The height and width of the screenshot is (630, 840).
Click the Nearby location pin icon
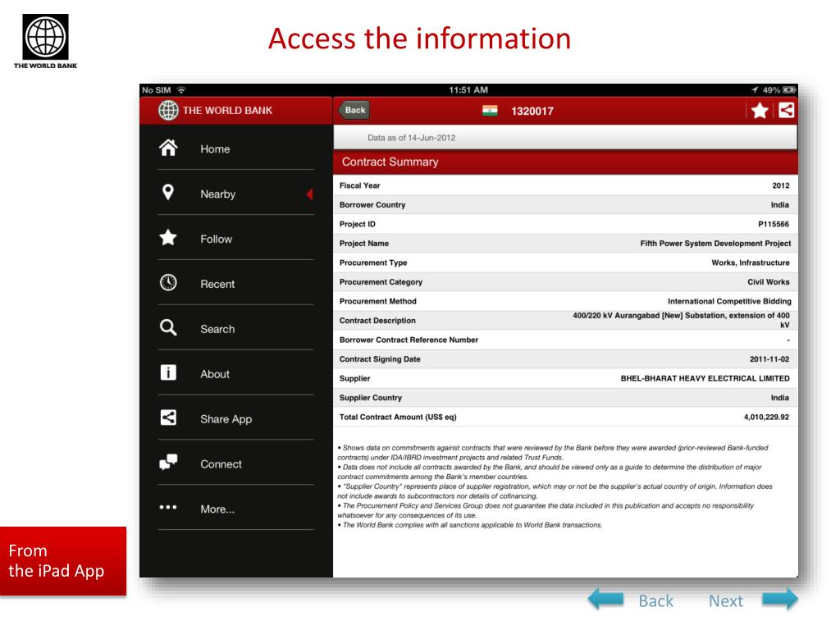pyautogui.click(x=167, y=192)
